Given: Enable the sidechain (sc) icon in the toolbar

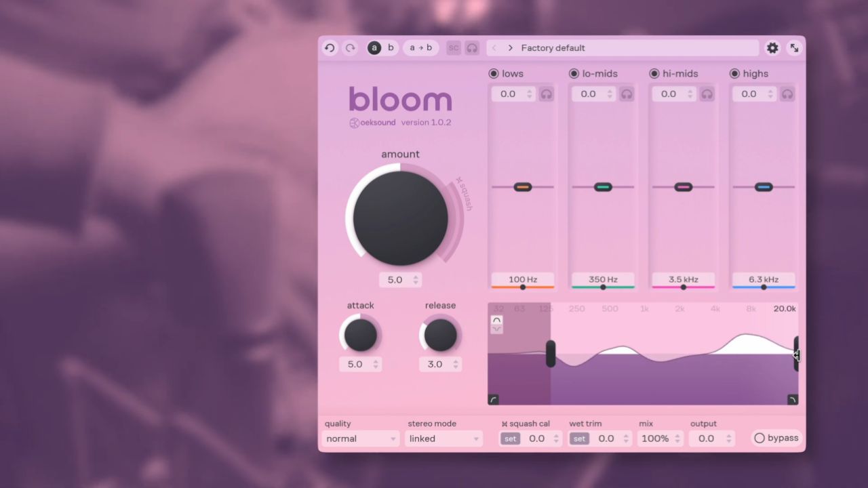Looking at the screenshot, I should (453, 47).
